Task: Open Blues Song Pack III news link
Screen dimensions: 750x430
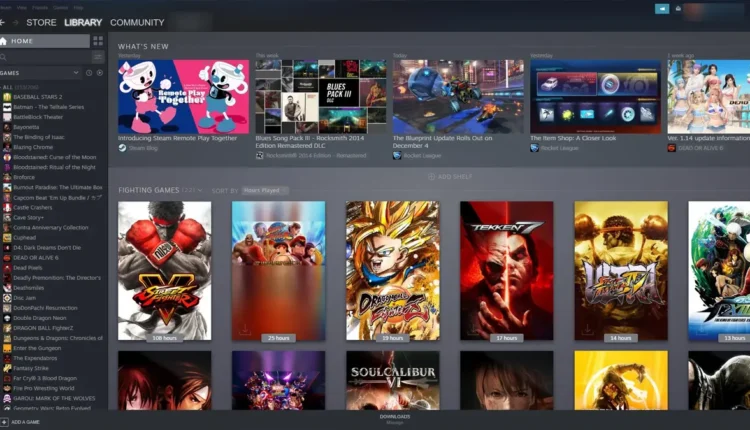Action: pyautogui.click(x=309, y=142)
